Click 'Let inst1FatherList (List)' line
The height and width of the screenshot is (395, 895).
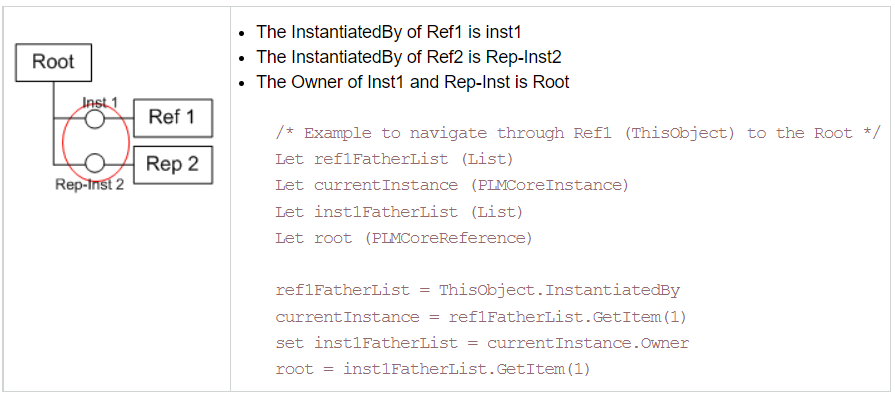coord(399,212)
